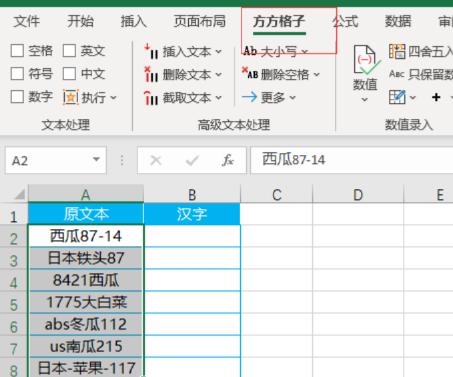Screen dimensions: 453x377
Task: Expand the 更多 dropdown arrow
Action: pyautogui.click(x=292, y=97)
